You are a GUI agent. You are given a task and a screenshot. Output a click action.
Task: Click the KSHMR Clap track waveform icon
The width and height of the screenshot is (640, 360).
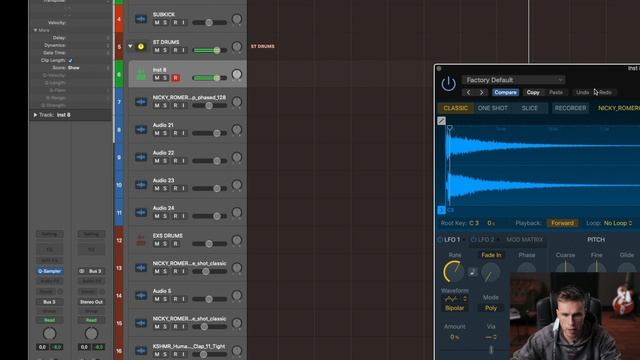coord(141,351)
